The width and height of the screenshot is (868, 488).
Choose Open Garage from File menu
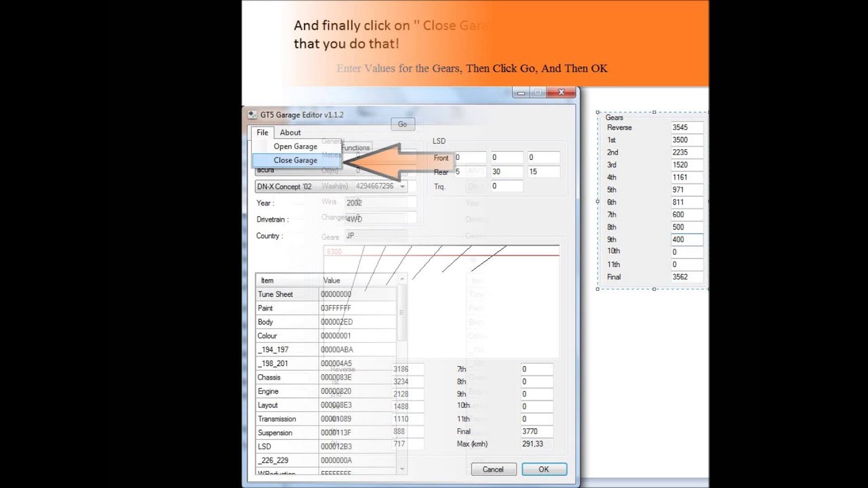(295, 146)
